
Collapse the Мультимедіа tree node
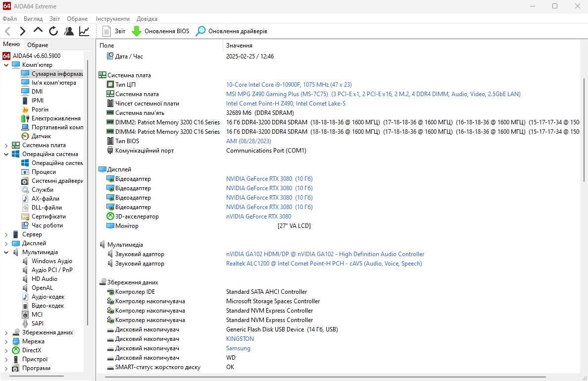(x=6, y=253)
